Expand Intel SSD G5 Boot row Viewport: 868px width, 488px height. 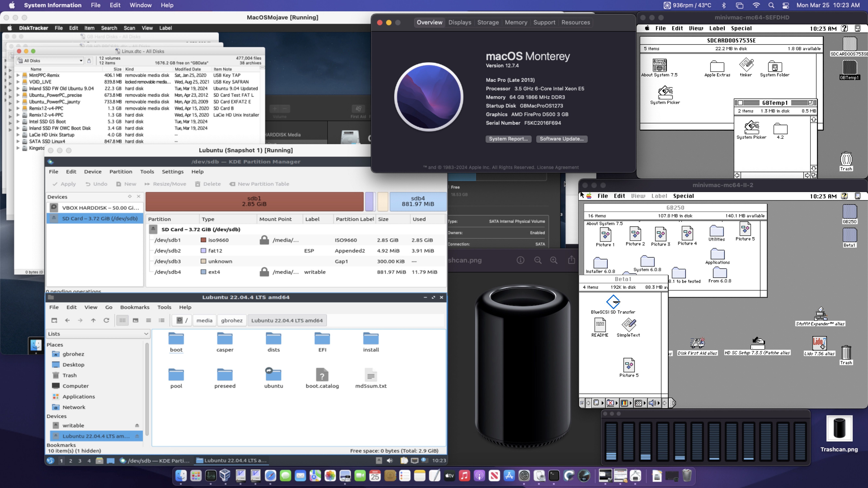coord(18,122)
